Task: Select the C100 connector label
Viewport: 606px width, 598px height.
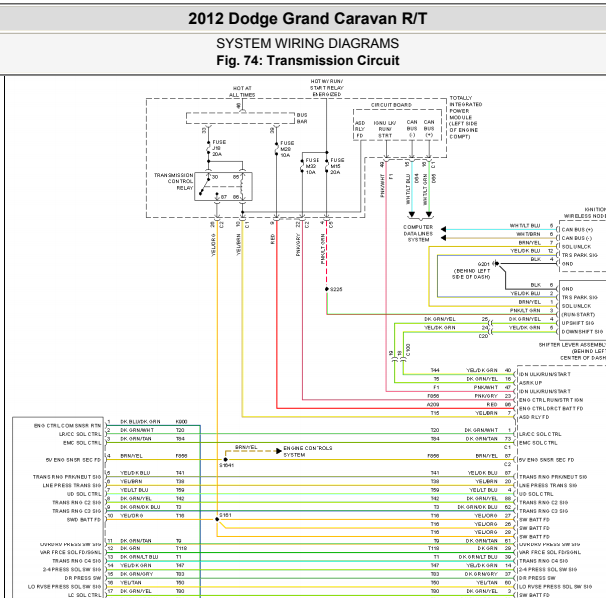Action: pyautogui.click(x=409, y=350)
